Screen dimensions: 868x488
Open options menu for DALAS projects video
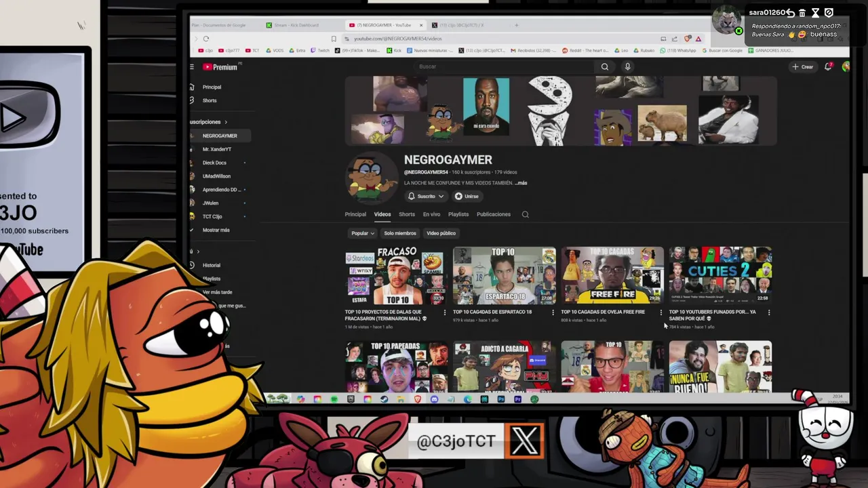coord(445,312)
